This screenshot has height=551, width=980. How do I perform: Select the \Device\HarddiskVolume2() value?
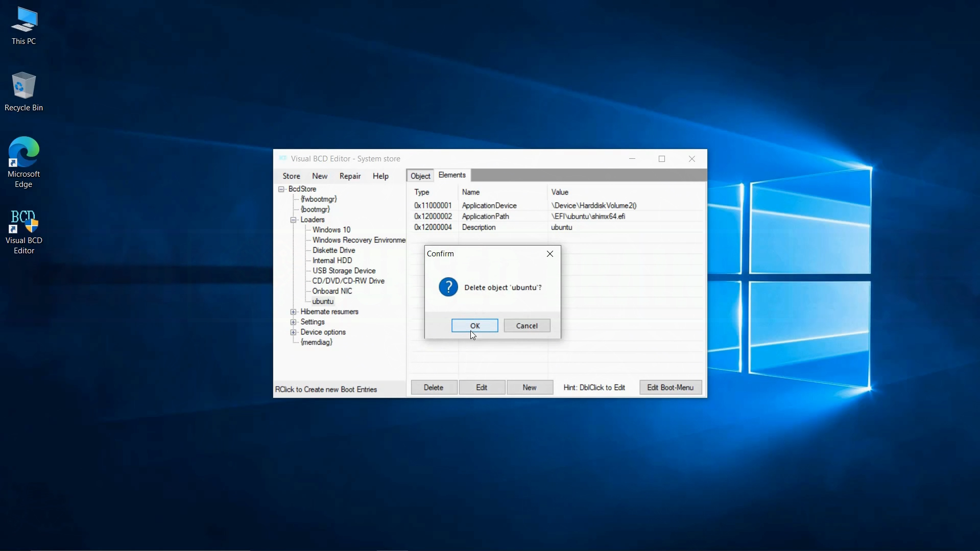(594, 205)
